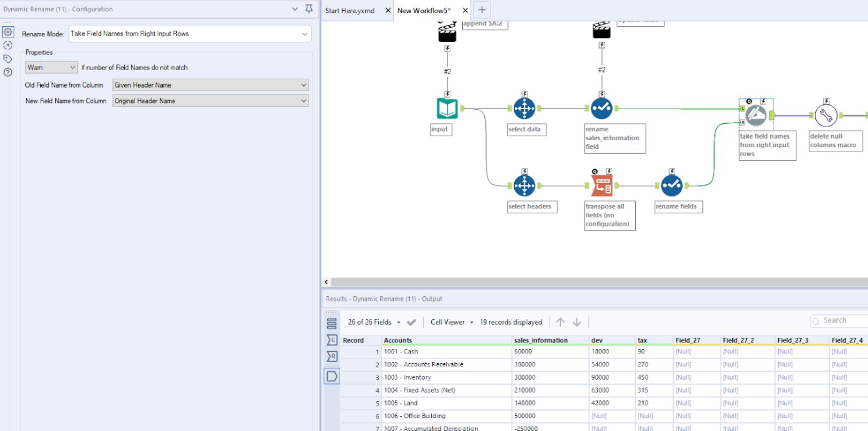Open the Annotation tab in configuration pane
This screenshot has width=868, height=431.
coord(8,58)
